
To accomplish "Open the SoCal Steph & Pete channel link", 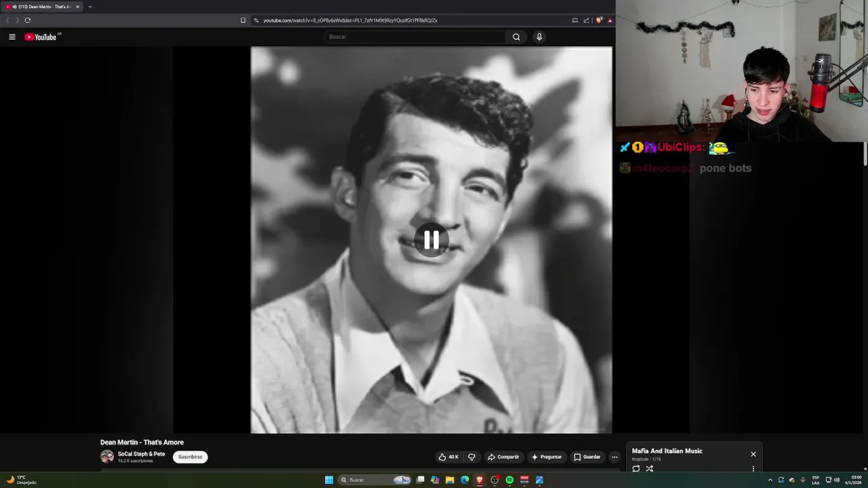I will coord(141,454).
